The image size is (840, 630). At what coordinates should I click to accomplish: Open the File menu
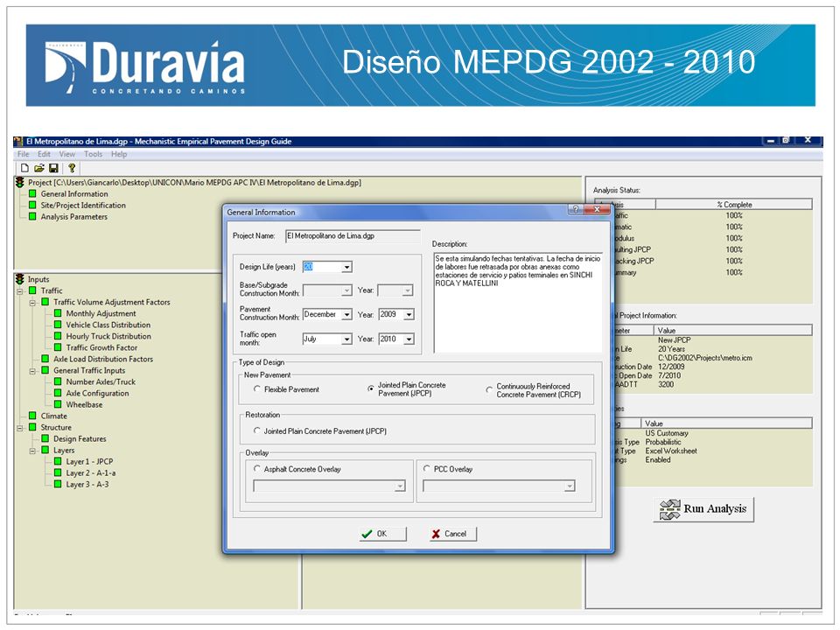coord(23,154)
